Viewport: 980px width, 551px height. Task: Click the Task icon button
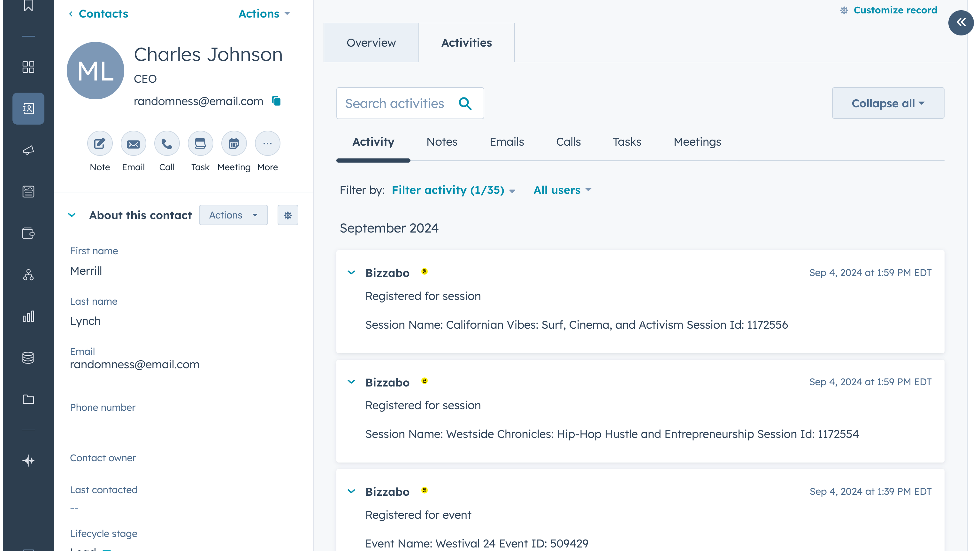[x=200, y=143]
